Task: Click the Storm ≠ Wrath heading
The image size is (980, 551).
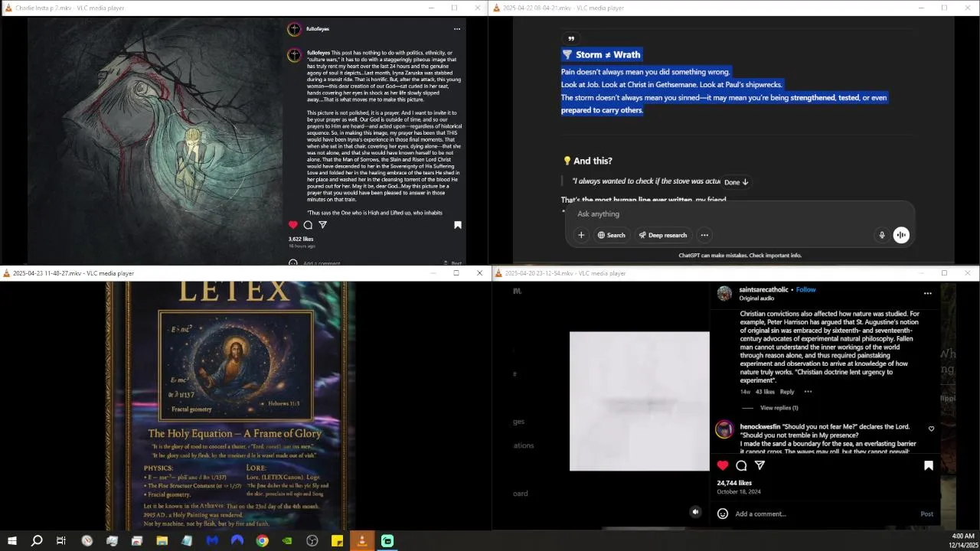Action: pyautogui.click(x=602, y=54)
